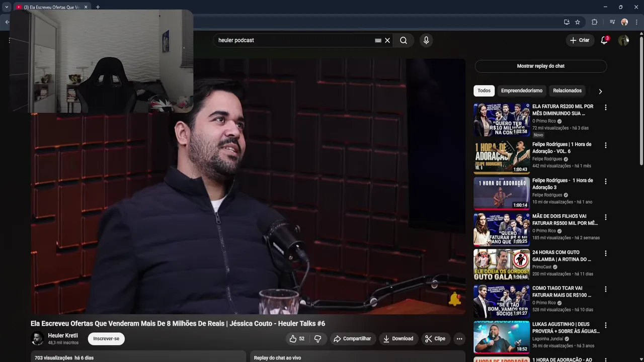Dislike the video with thumbs down
Viewport: 644px width, 362px height.
(x=317, y=339)
